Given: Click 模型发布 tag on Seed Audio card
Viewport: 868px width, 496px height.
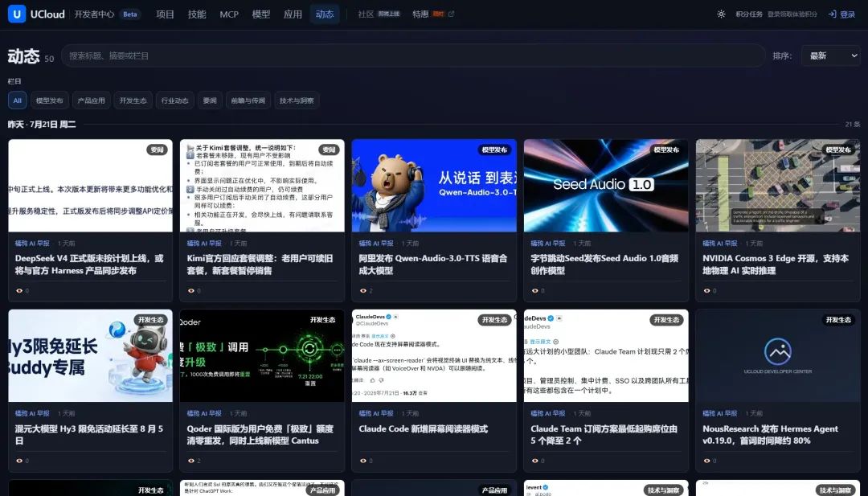Looking at the screenshot, I should (x=666, y=150).
